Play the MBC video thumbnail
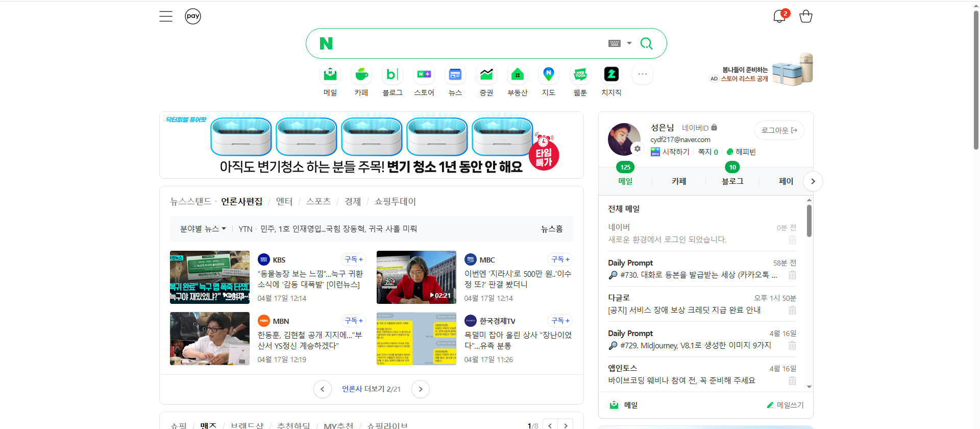The image size is (980, 429). [x=416, y=277]
